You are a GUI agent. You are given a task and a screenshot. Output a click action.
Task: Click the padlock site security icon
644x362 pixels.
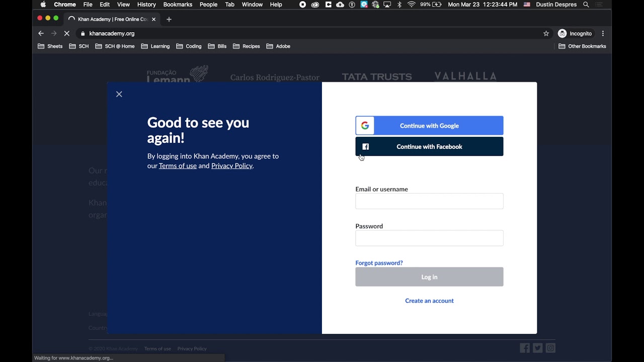coord(83,34)
